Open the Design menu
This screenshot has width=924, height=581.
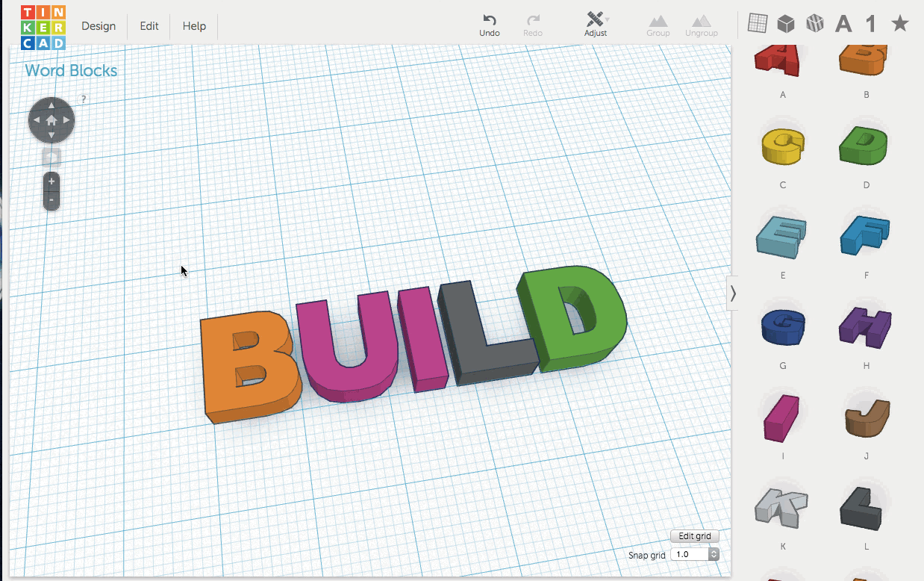[99, 26]
